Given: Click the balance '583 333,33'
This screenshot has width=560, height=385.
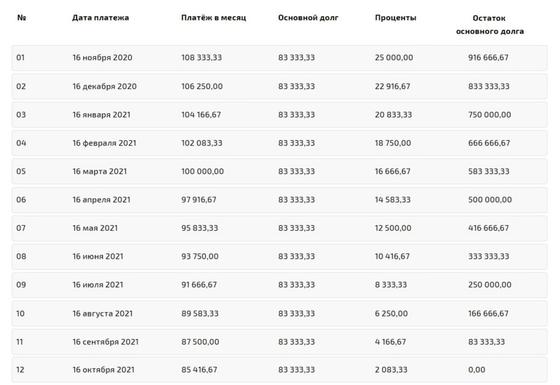Looking at the screenshot, I should click(489, 171).
